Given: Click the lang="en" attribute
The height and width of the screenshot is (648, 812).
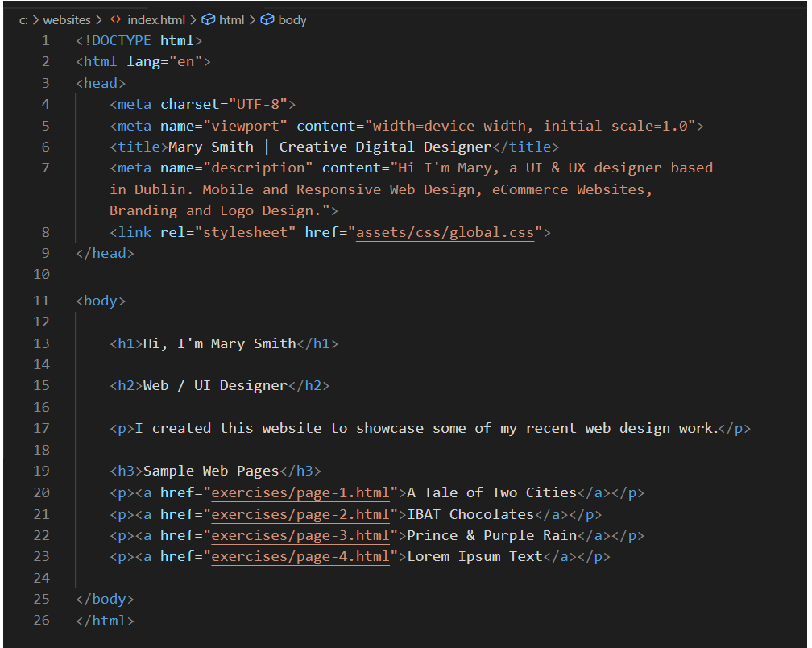Looking at the screenshot, I should [x=164, y=61].
